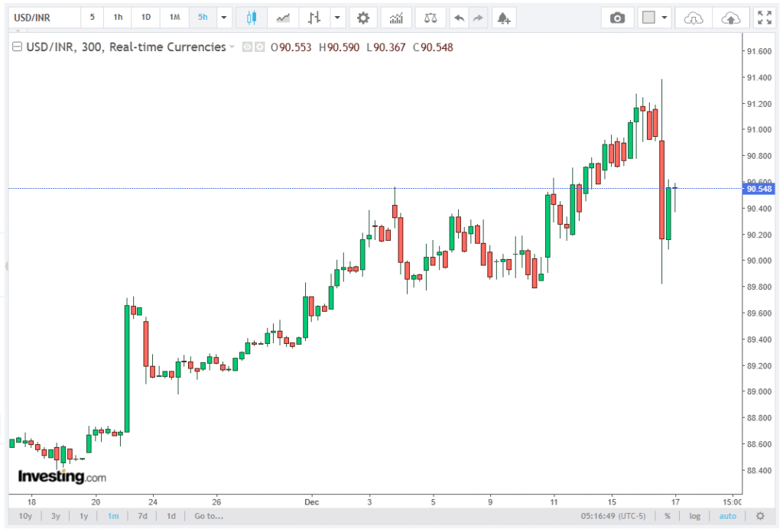Toggle percentage scale on price axis
783x532 pixels.
[x=667, y=516]
